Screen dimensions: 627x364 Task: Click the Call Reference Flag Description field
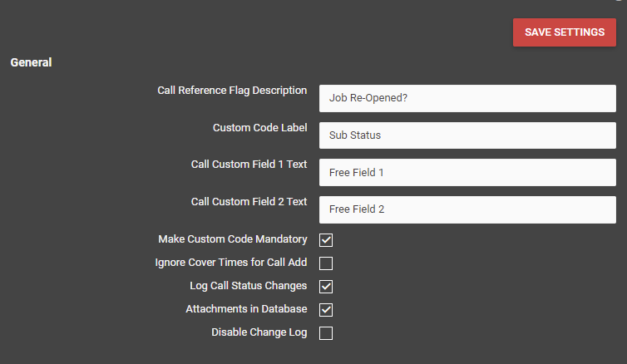click(467, 98)
